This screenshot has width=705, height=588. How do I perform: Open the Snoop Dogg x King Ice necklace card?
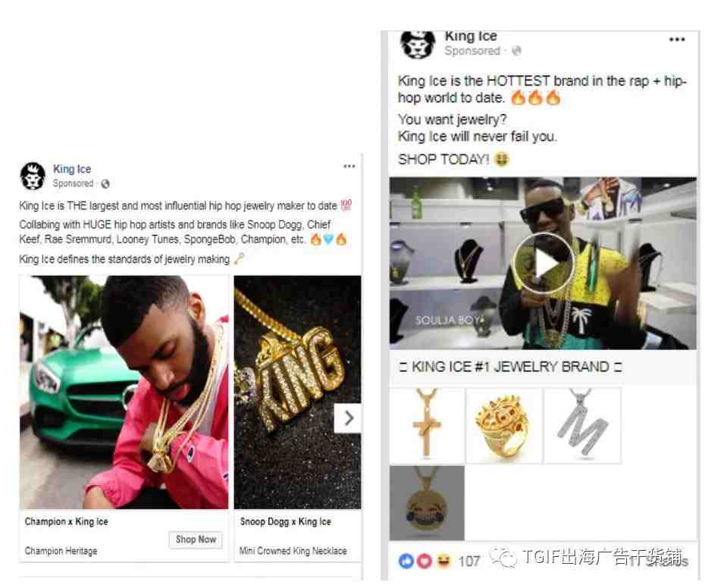point(298,418)
